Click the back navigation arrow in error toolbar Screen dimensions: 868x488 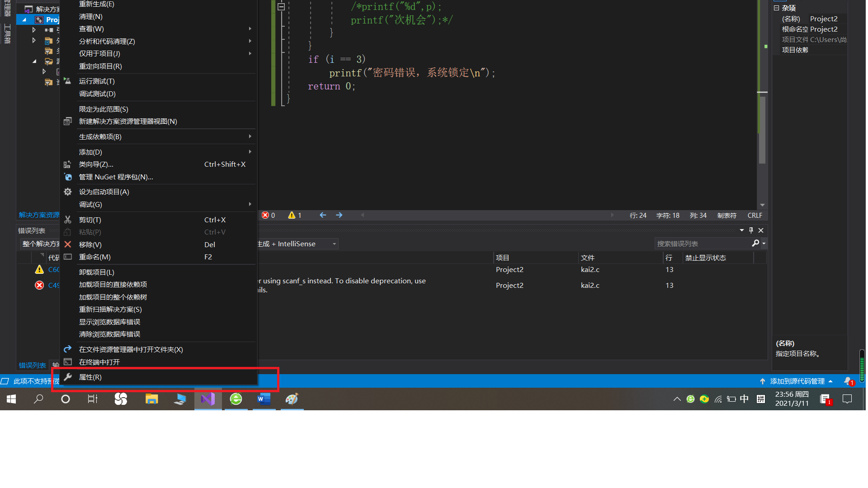[323, 215]
